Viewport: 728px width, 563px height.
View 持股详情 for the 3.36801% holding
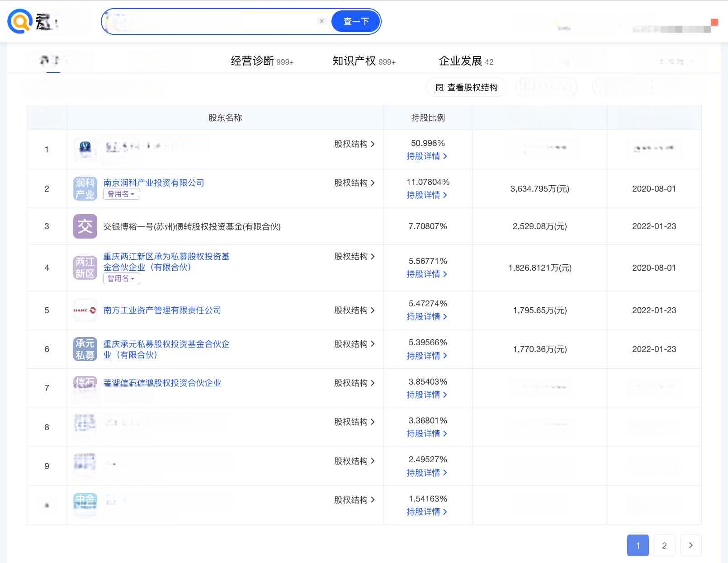tap(427, 433)
